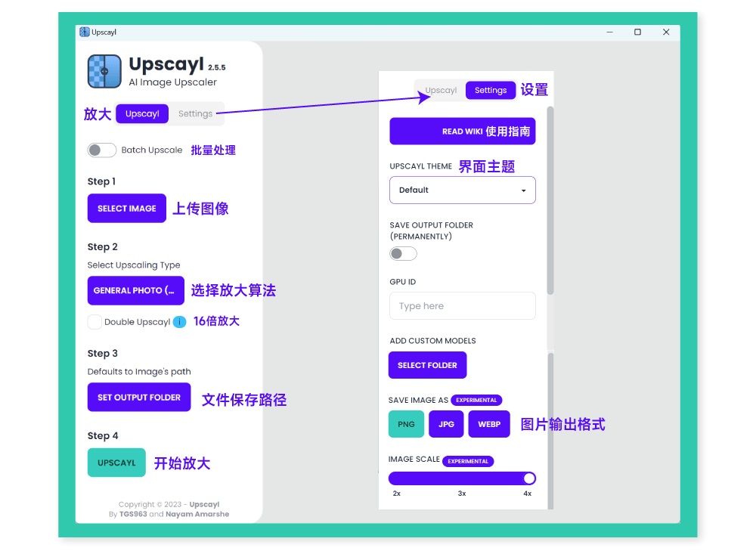Open the Read Wiki button

(463, 132)
